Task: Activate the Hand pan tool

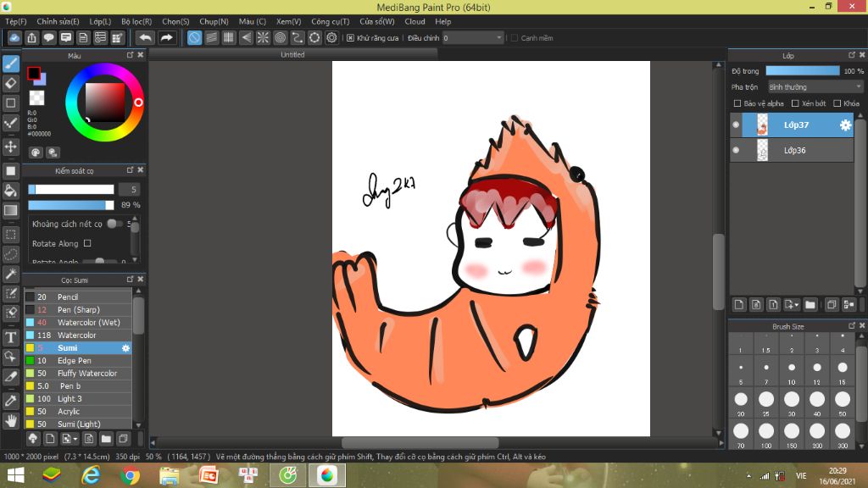Action: point(11,420)
